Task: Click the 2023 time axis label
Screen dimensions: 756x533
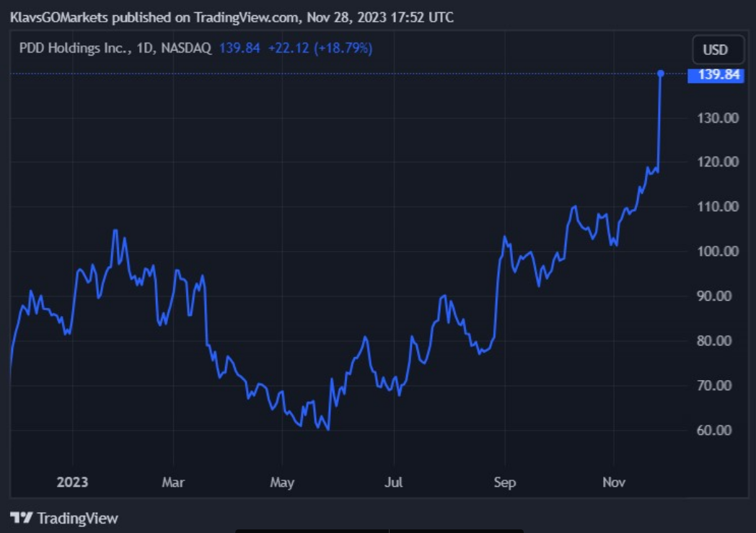Action: (72, 482)
